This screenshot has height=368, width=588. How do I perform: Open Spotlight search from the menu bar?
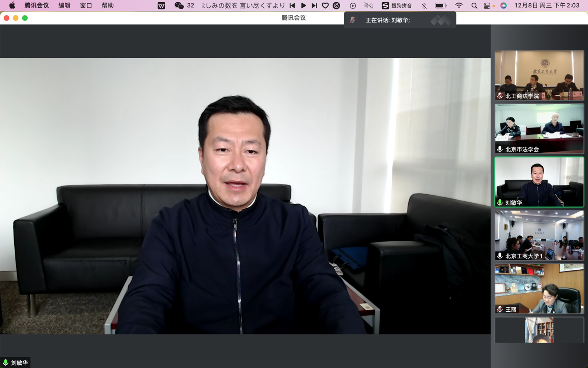[474, 6]
